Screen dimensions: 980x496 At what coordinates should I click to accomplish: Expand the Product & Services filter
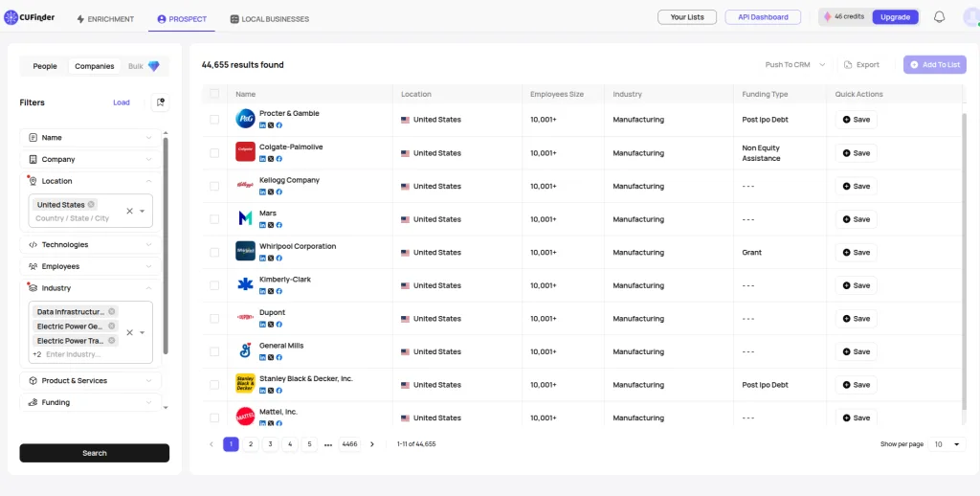[x=91, y=380]
